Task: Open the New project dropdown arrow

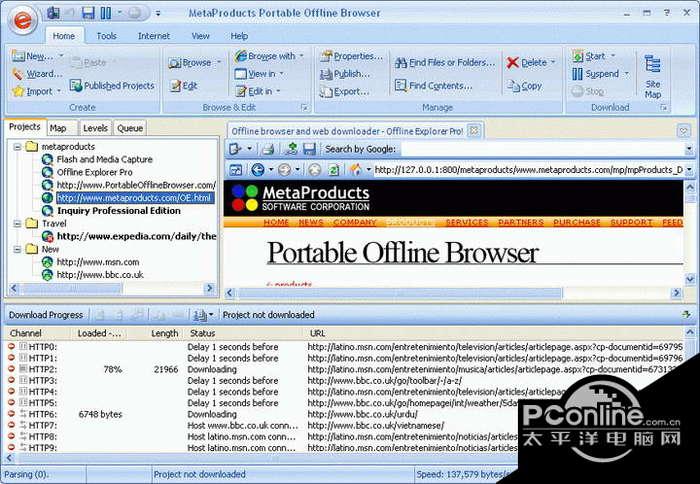Action: [x=61, y=56]
